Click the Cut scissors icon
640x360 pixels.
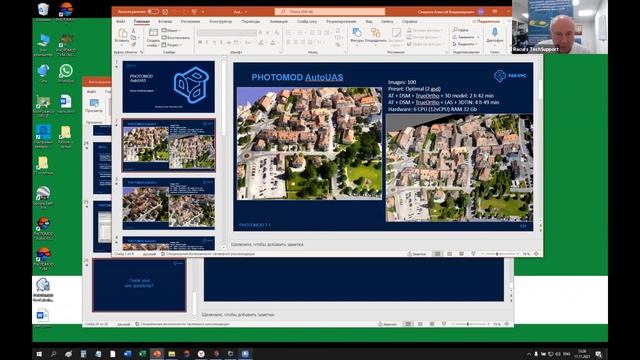pyautogui.click(x=133, y=31)
